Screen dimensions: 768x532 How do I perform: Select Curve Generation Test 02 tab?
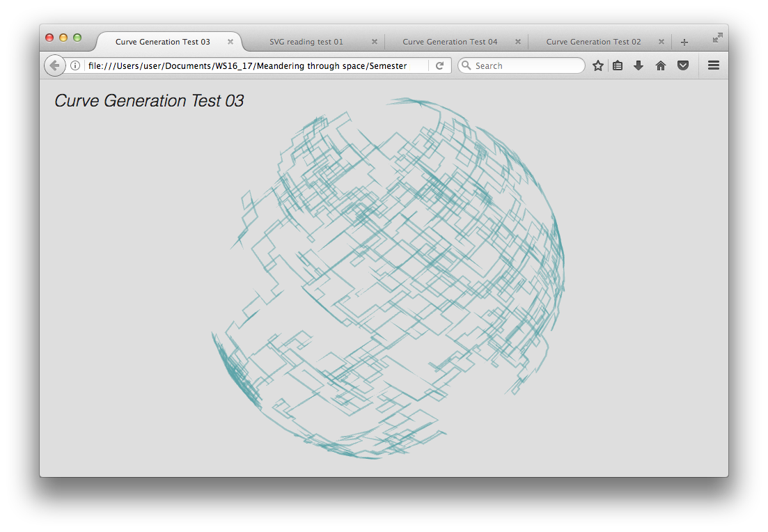pyautogui.click(x=593, y=42)
